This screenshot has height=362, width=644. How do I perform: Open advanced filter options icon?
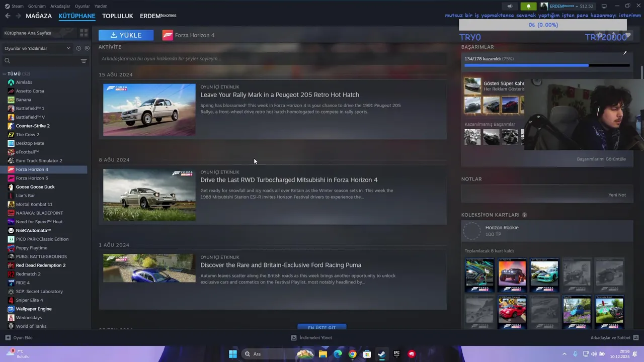point(84,61)
